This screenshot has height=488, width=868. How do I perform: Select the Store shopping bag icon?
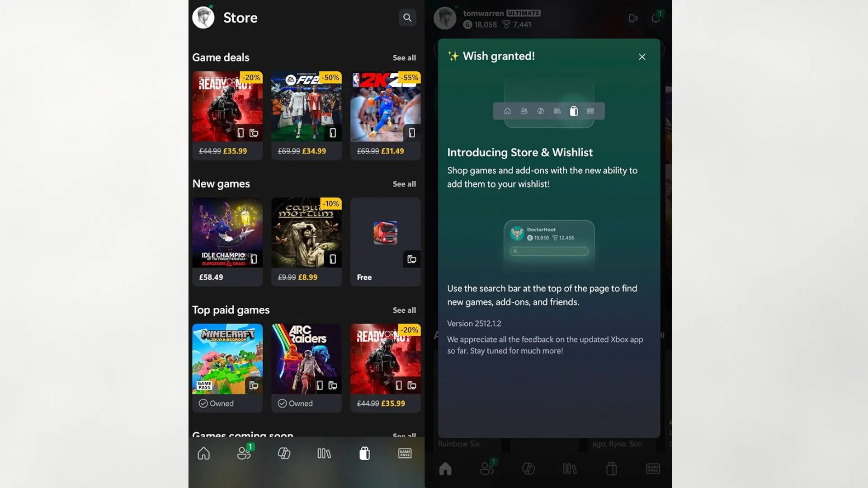[x=364, y=453]
